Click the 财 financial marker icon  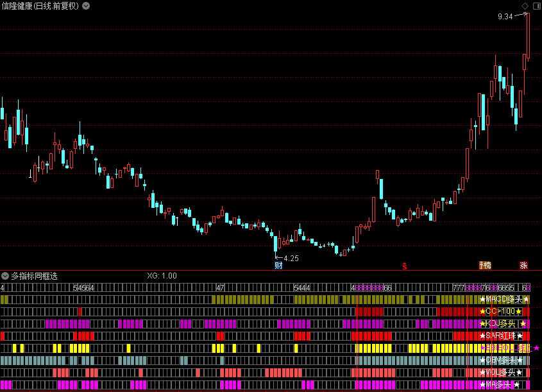pyautogui.click(x=278, y=266)
